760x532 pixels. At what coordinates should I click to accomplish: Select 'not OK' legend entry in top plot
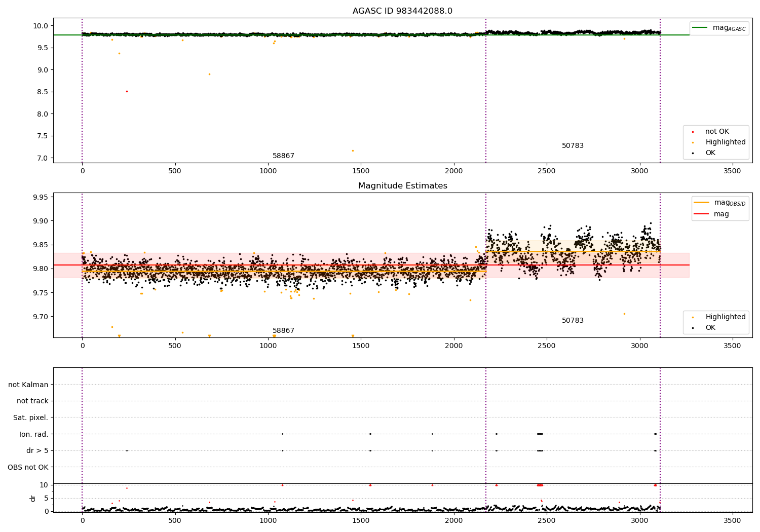717,132
